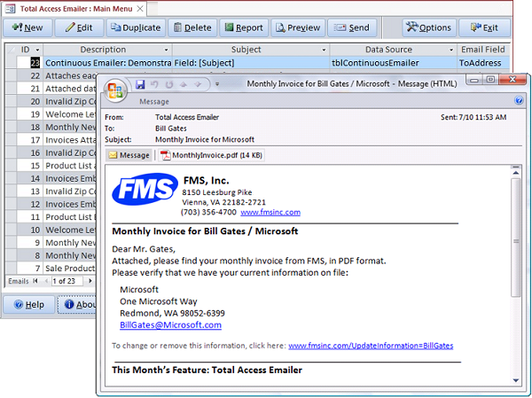Click the Save icon in Quick Access toolbar
Image resolution: width=532 pixels, height=398 pixels.
pos(140,83)
